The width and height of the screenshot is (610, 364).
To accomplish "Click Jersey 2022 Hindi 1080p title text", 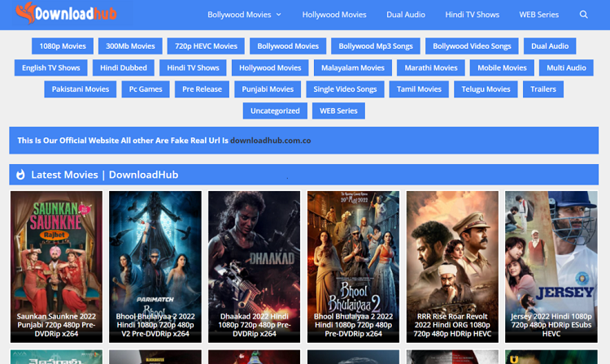I will [x=551, y=325].
